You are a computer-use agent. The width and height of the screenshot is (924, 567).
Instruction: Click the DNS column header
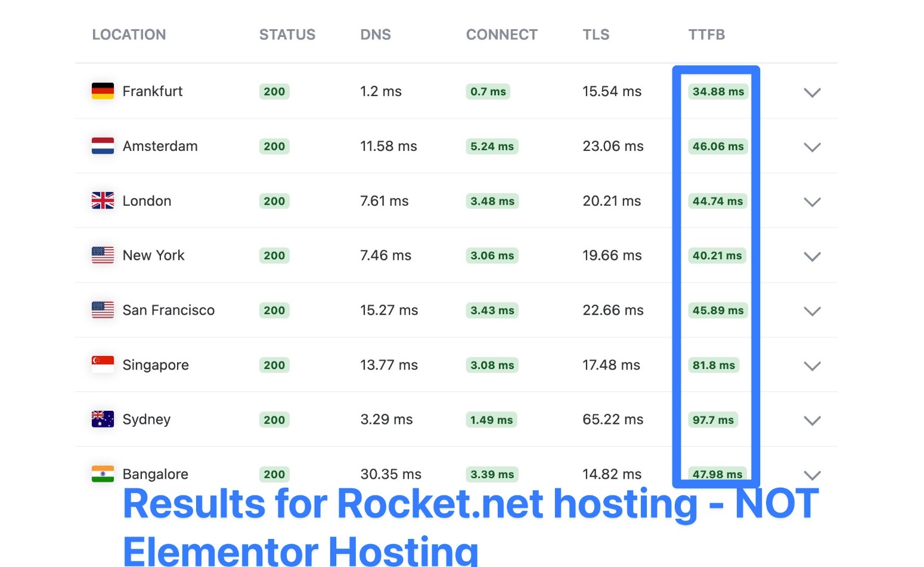coord(376,35)
